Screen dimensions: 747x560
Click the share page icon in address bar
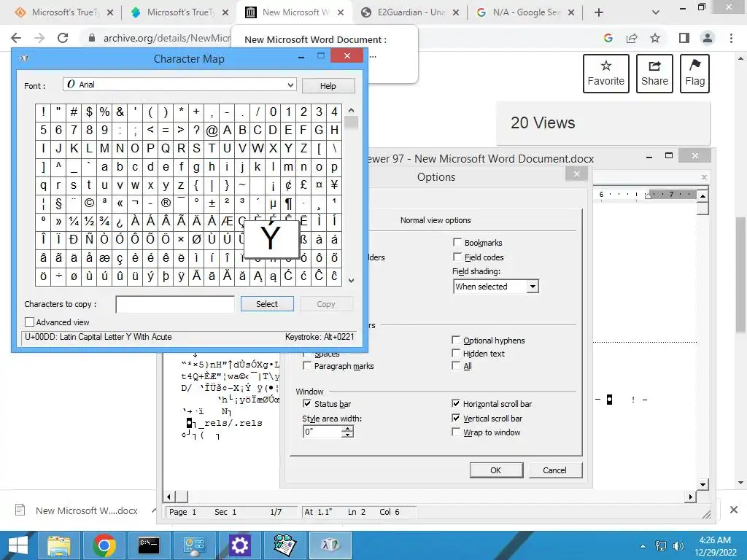click(x=632, y=38)
